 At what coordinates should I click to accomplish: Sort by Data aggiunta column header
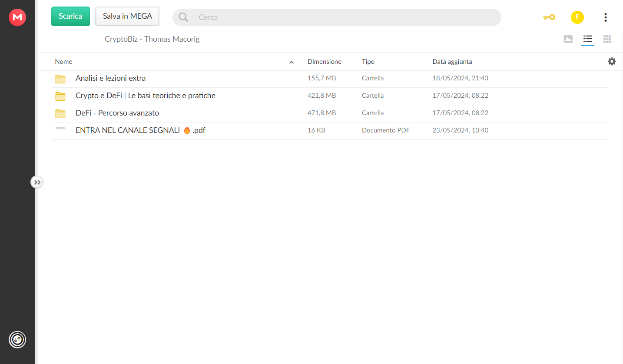452,62
